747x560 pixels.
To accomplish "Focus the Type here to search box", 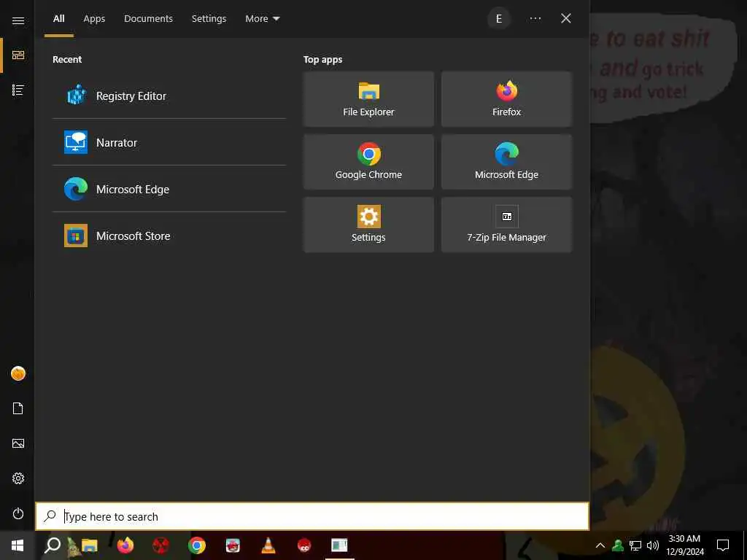I will pyautogui.click(x=312, y=516).
